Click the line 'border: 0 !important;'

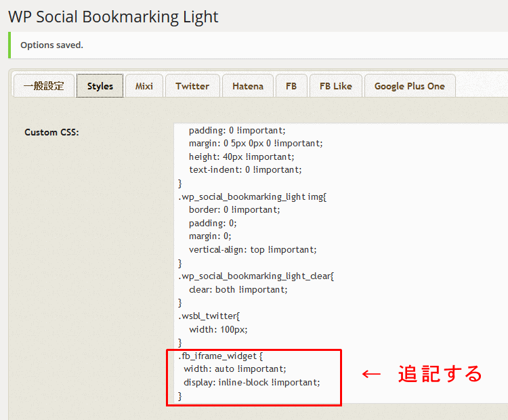point(234,210)
